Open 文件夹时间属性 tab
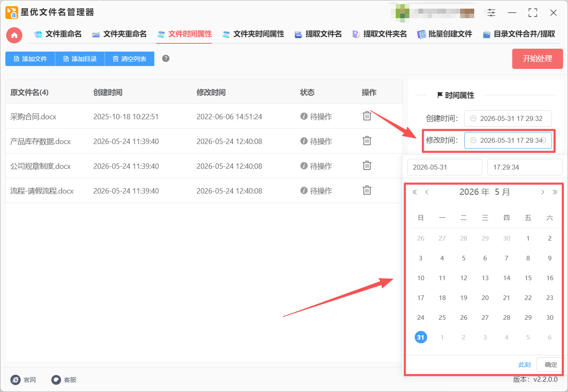 pos(253,34)
